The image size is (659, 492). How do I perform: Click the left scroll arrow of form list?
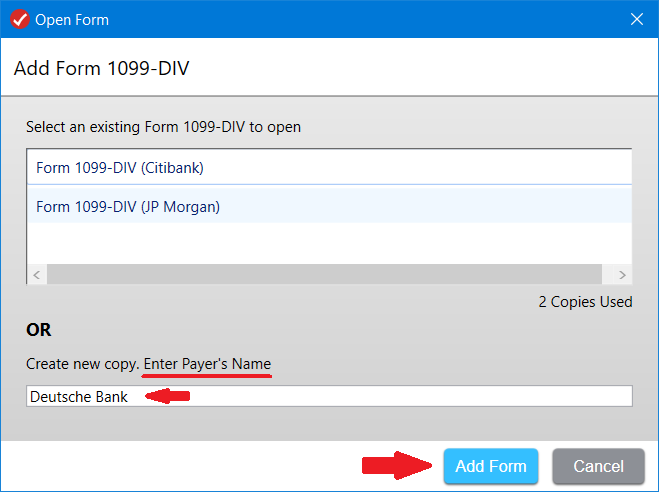(x=37, y=275)
